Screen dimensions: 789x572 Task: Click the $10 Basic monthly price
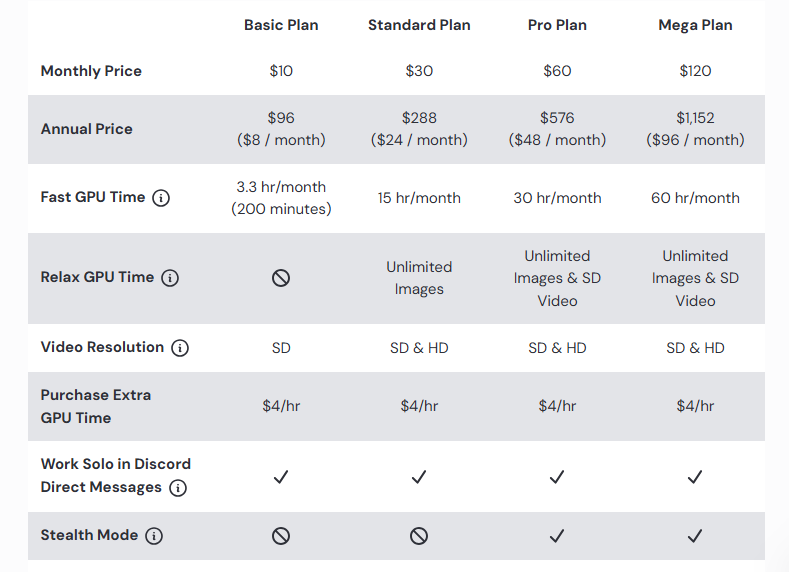[281, 71]
